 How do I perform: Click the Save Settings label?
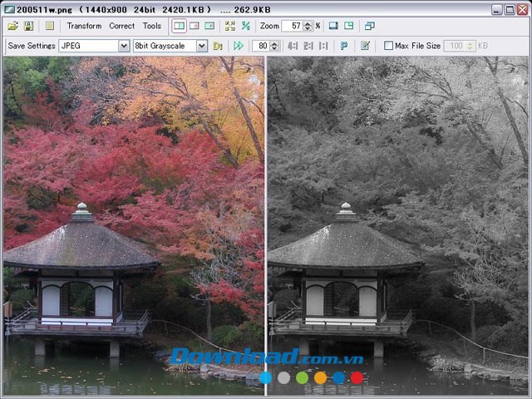[x=32, y=46]
